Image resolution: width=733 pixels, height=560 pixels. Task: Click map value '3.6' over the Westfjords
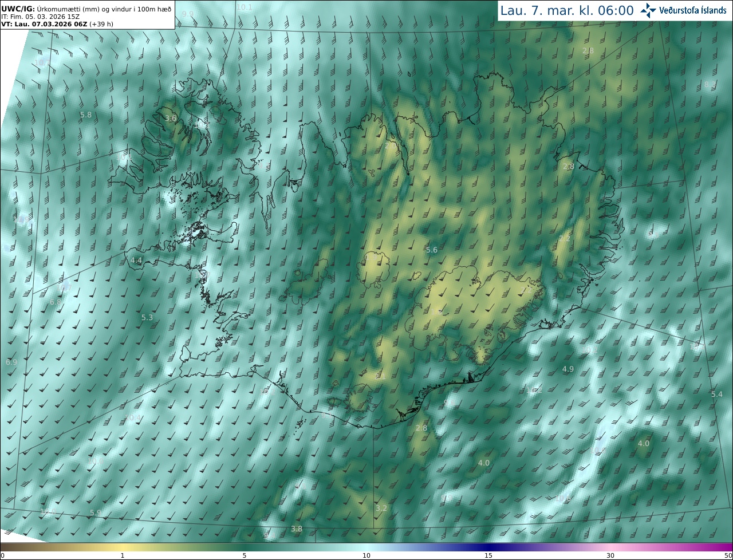click(171, 119)
